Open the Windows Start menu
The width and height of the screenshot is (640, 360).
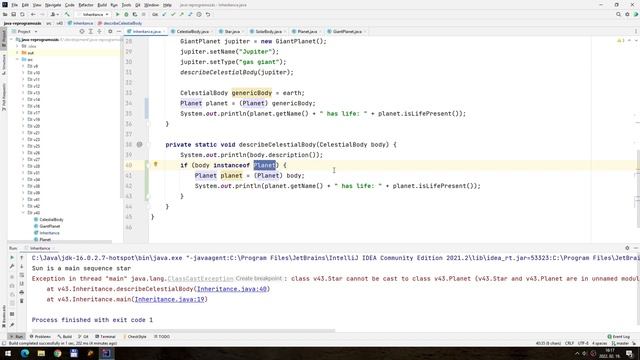pos(8,353)
